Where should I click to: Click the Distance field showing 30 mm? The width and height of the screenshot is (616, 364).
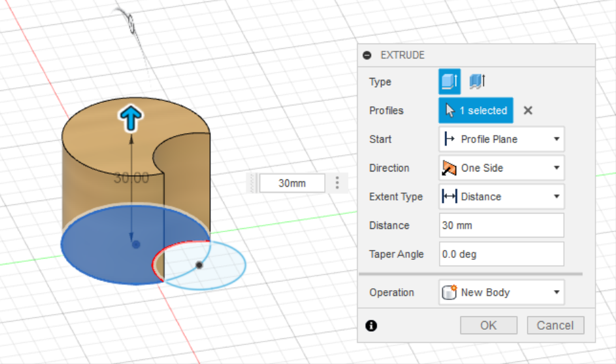501,226
